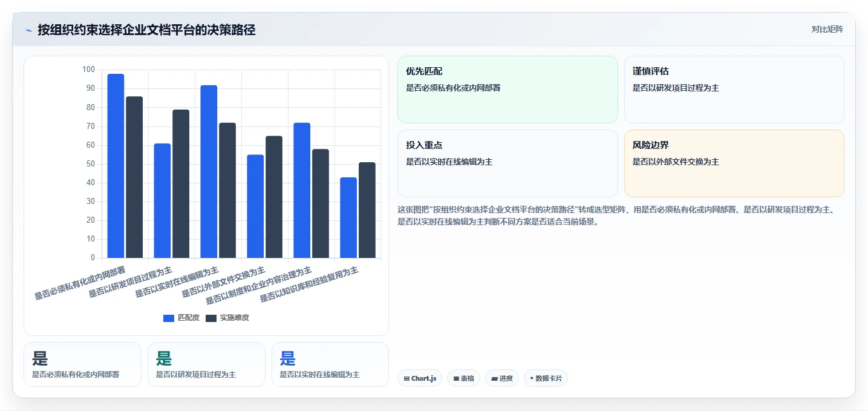Click the blue 匹配度 bar for 是否以外部文件交换为主
The image size is (868, 411).
255,206
